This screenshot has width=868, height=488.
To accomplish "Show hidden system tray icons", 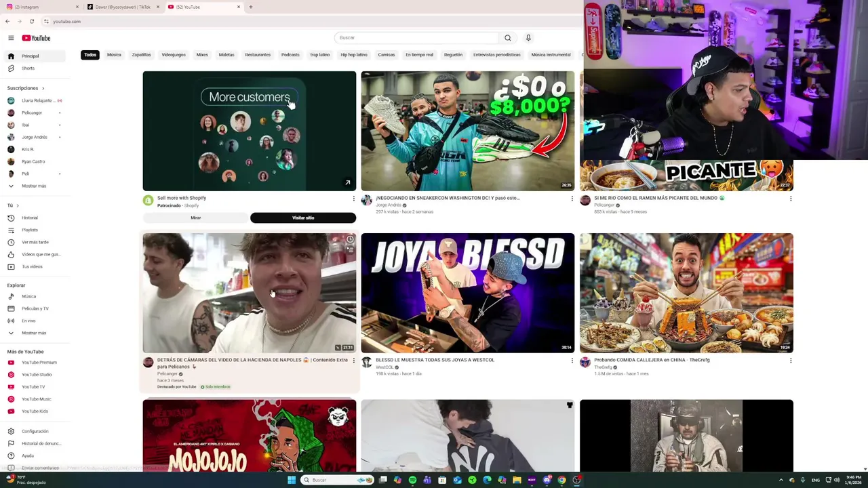I will pyautogui.click(x=781, y=480).
